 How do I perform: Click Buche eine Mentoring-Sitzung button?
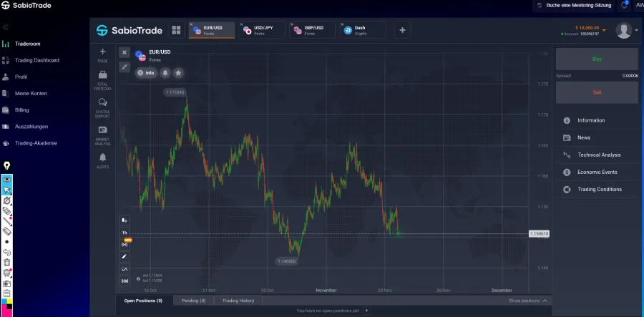coord(574,5)
